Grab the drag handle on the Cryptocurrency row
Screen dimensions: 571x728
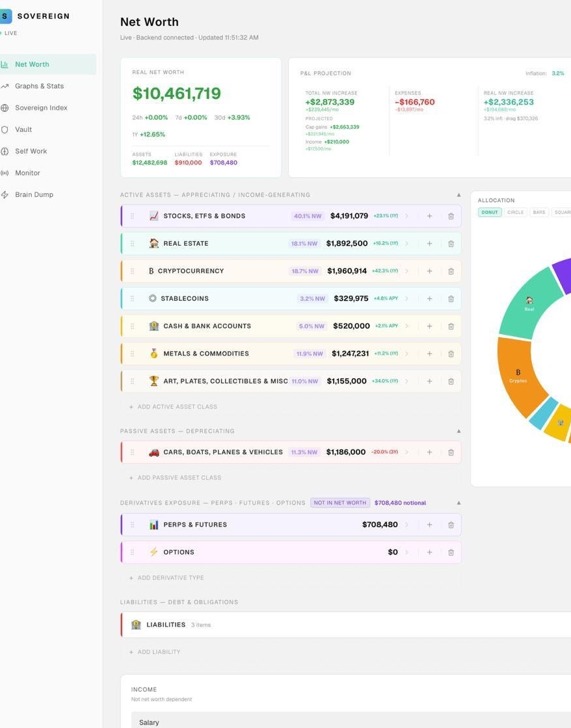133,271
